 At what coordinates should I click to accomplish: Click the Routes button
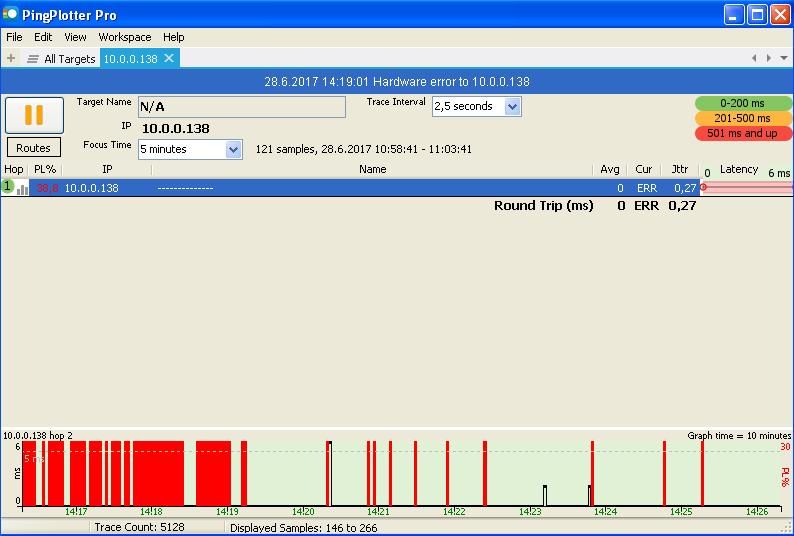pos(33,148)
